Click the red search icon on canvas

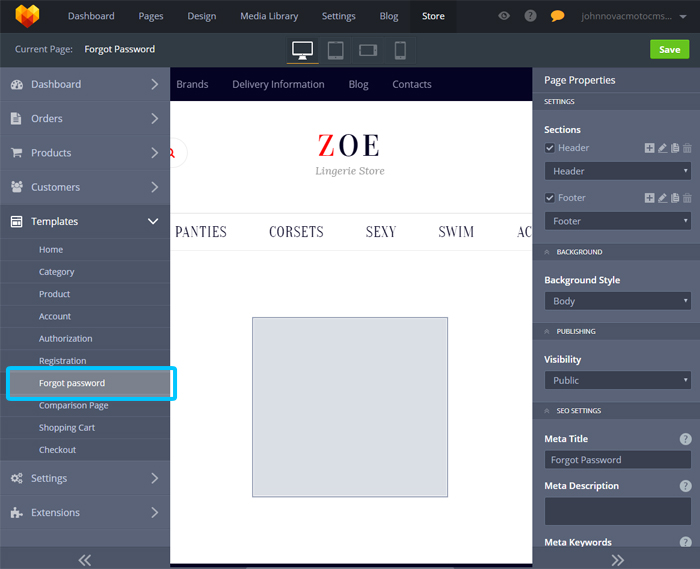[x=172, y=153]
